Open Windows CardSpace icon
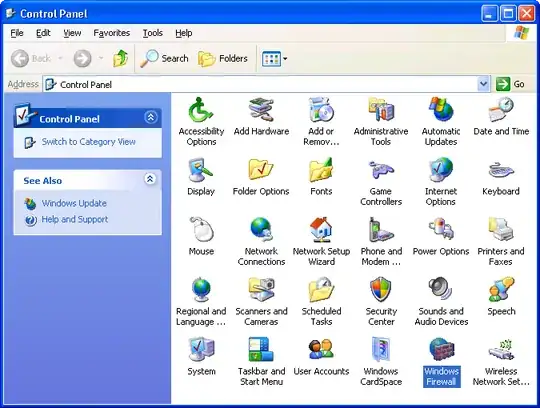The width and height of the screenshot is (540, 408). point(381,349)
